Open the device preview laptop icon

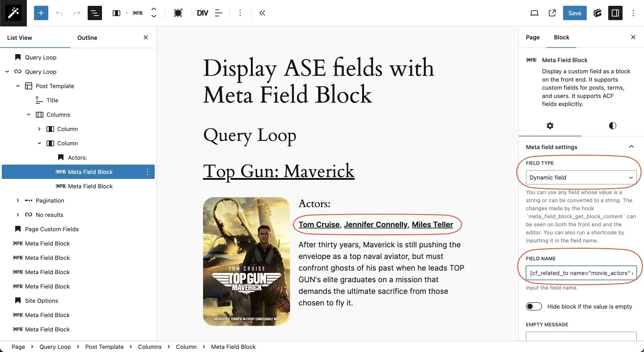[x=534, y=13]
